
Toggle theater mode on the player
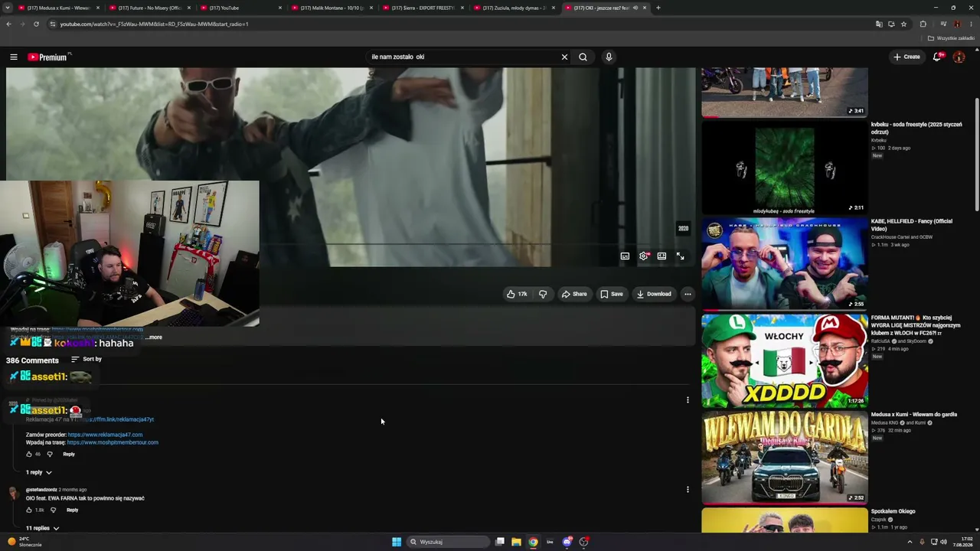click(661, 256)
